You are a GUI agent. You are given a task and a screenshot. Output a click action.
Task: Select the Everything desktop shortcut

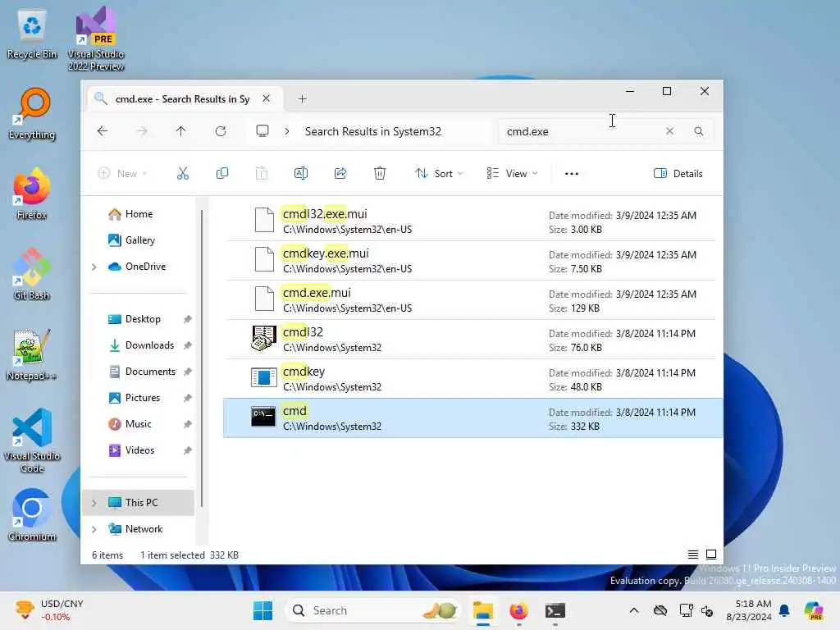coord(32,113)
